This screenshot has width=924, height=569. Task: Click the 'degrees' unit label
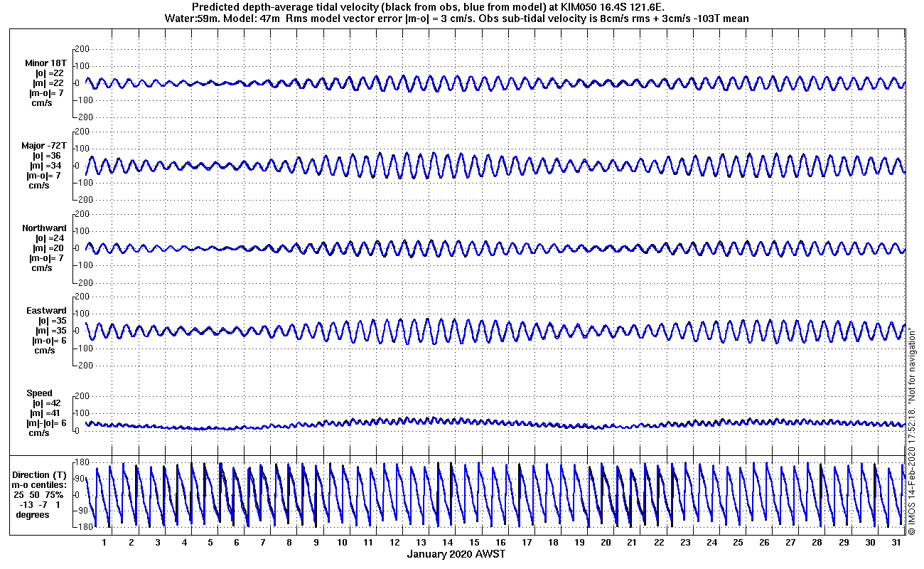33,515
